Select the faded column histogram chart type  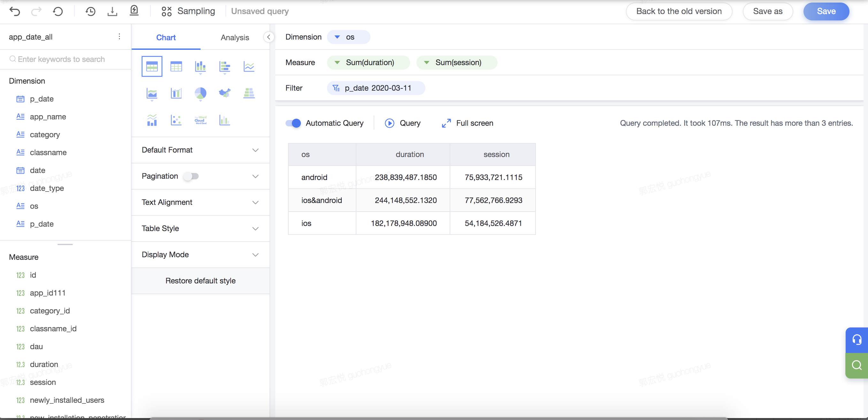[225, 120]
